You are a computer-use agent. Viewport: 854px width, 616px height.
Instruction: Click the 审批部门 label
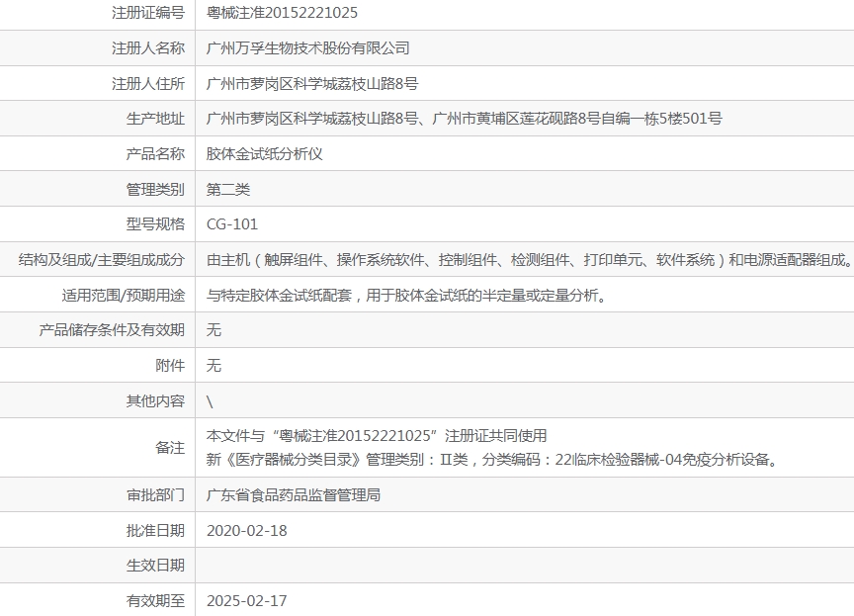click(x=155, y=495)
